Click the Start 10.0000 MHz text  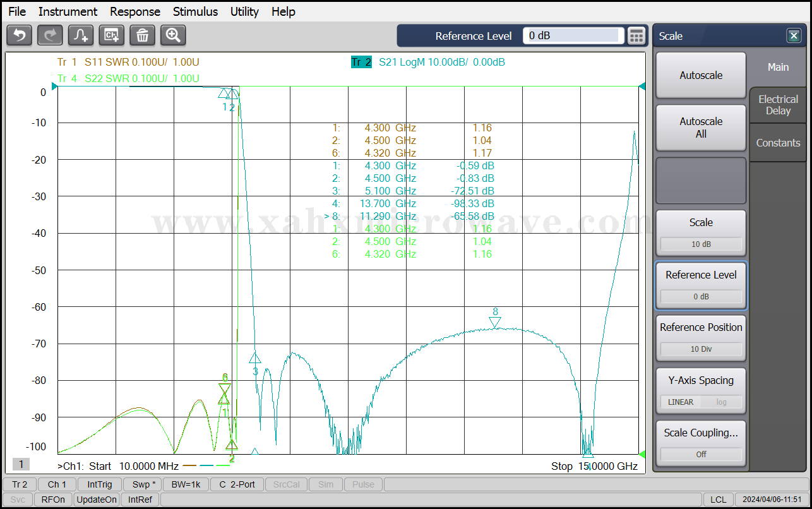134,466
